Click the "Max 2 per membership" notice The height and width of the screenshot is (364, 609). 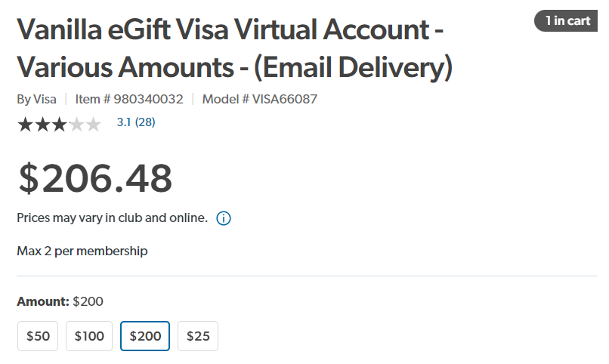[x=82, y=251]
